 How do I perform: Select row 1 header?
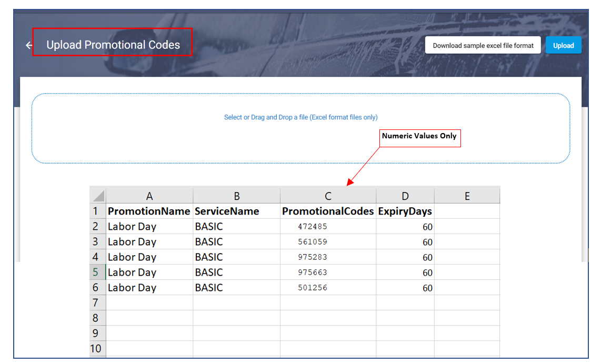tap(97, 211)
